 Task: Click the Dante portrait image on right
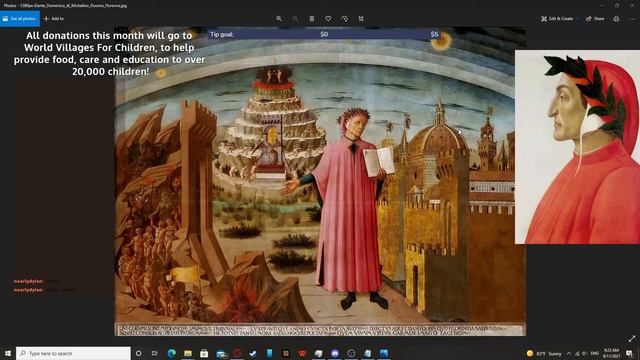click(577, 147)
